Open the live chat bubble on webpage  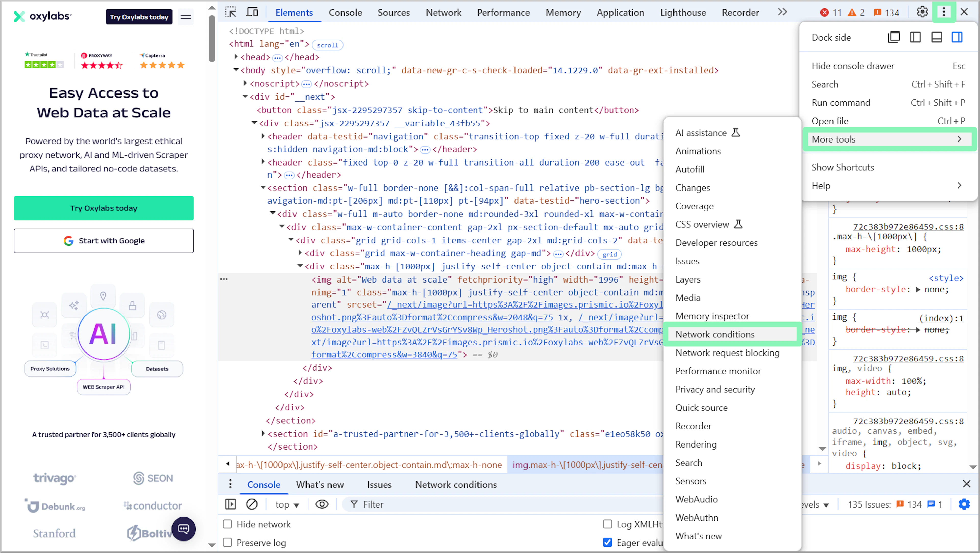[183, 529]
